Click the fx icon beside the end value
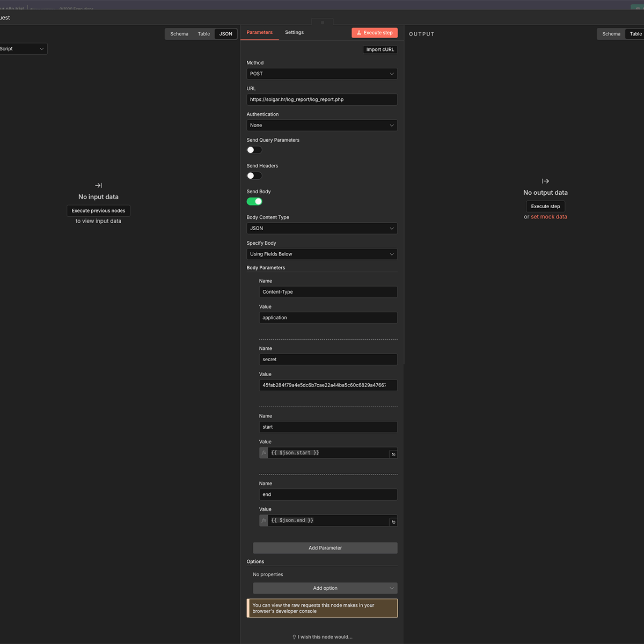Viewport: 644px width, 644px height. click(x=264, y=521)
